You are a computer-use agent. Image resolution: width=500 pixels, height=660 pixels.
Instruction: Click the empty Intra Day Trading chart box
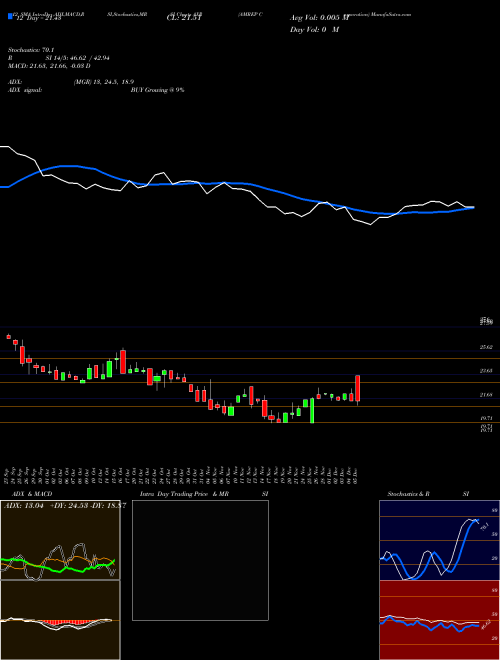pos(200,560)
